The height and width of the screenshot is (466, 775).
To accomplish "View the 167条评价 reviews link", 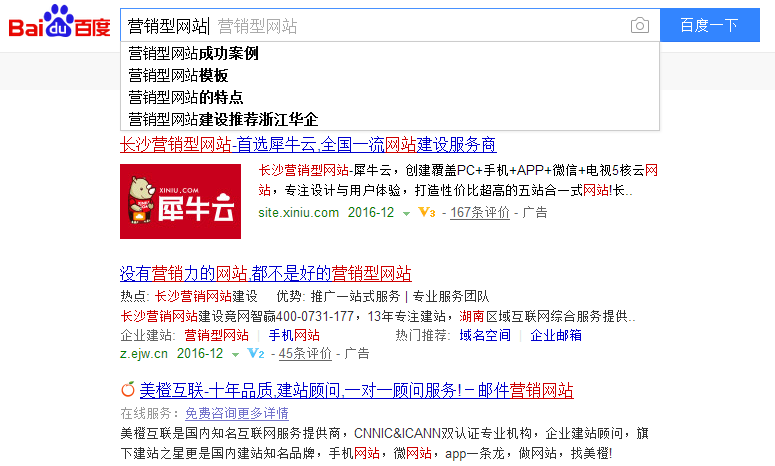I will [x=480, y=212].
